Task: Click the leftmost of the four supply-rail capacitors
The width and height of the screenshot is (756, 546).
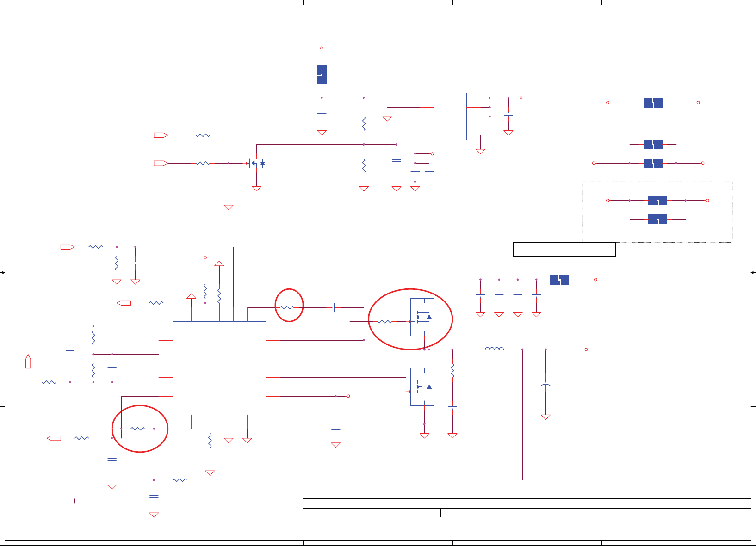Action: click(x=480, y=295)
